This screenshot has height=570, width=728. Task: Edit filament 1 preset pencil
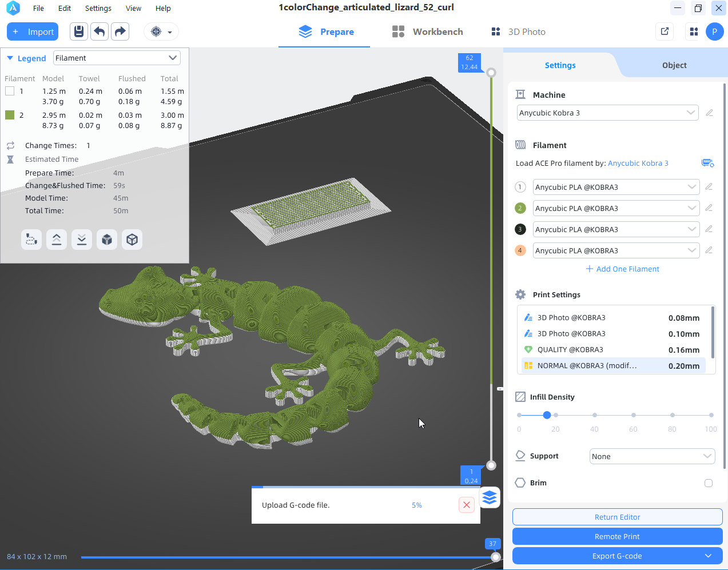coord(709,186)
